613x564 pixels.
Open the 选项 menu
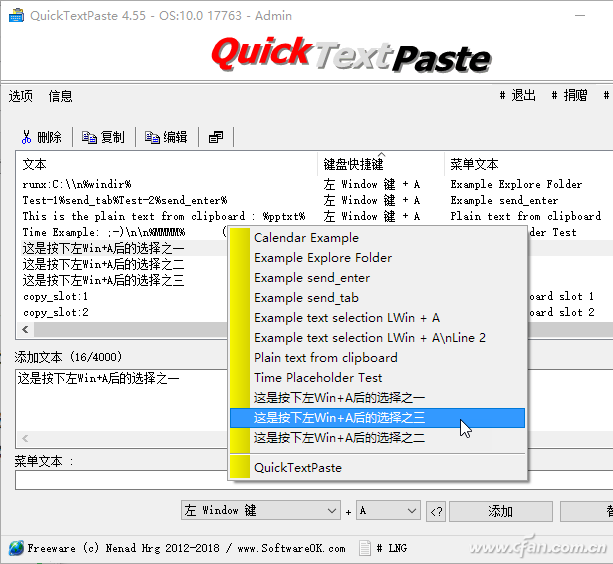pyautogui.click(x=21, y=96)
